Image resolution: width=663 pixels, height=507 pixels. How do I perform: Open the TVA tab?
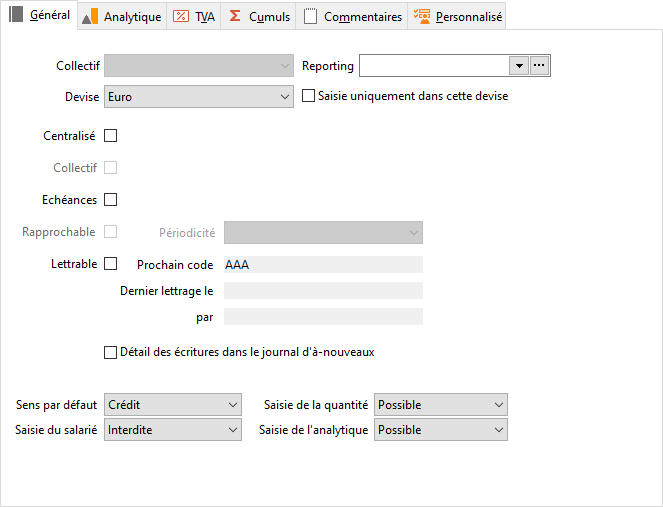[194, 16]
